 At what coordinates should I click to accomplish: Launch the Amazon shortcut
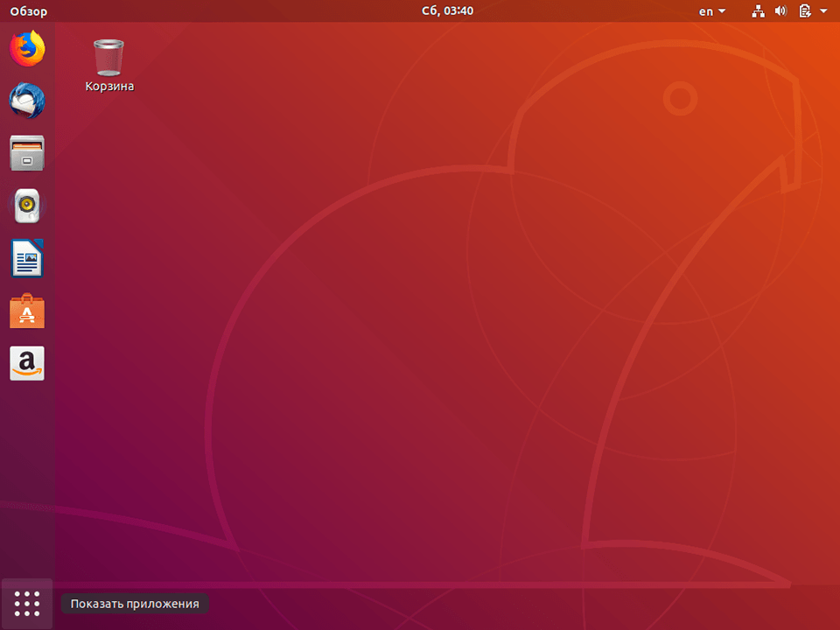26,363
